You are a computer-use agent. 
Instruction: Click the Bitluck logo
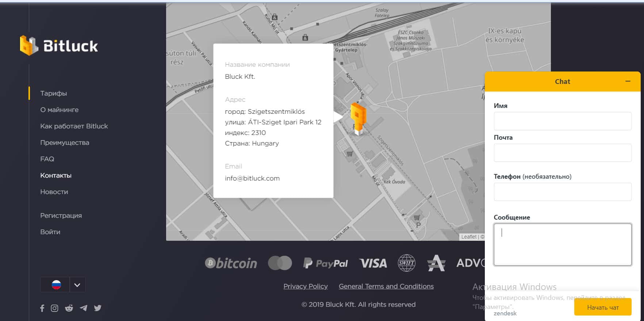[x=59, y=46]
